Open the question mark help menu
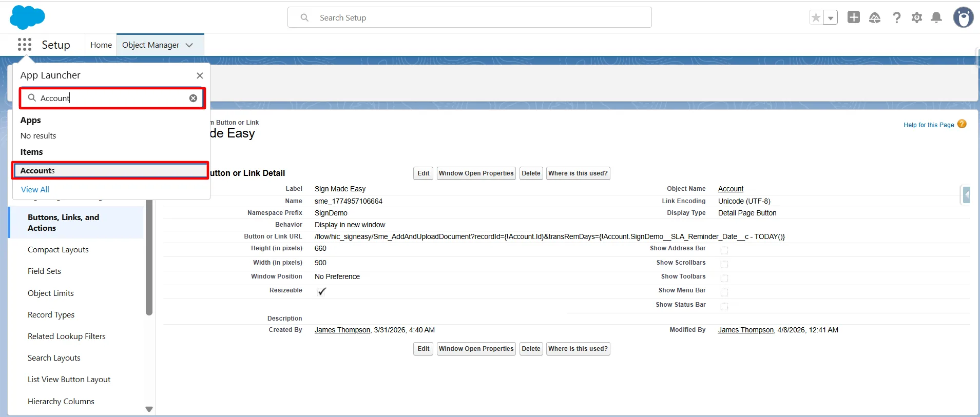The height and width of the screenshot is (417, 980). coord(896,17)
